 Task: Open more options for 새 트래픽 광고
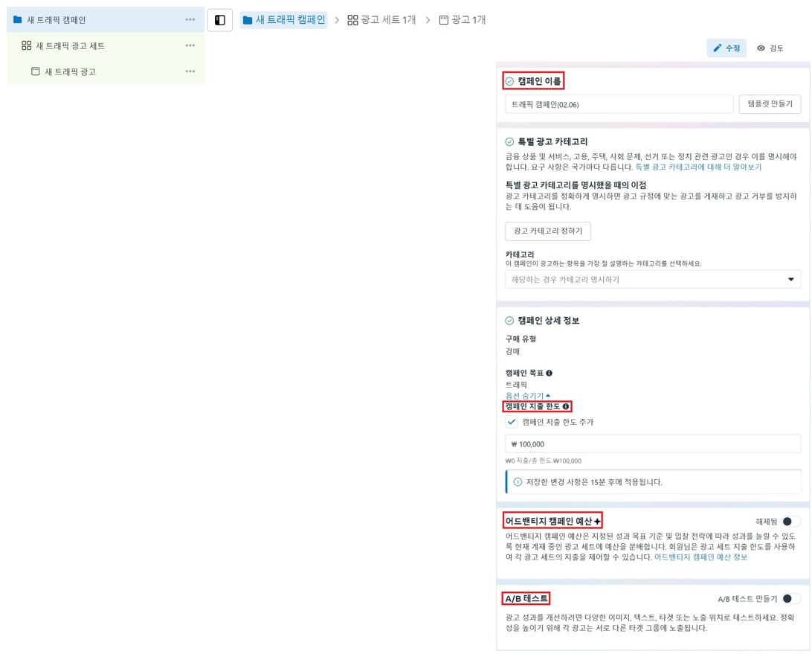[x=190, y=71]
